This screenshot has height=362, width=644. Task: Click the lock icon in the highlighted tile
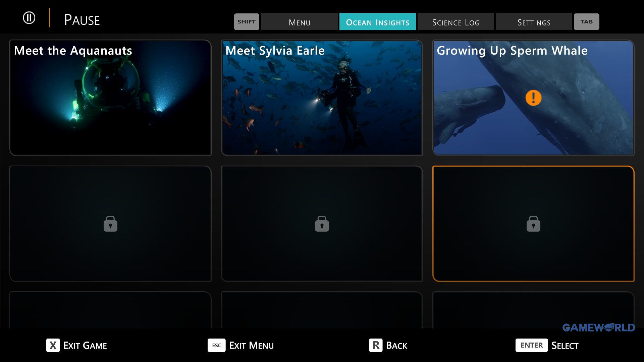click(533, 224)
